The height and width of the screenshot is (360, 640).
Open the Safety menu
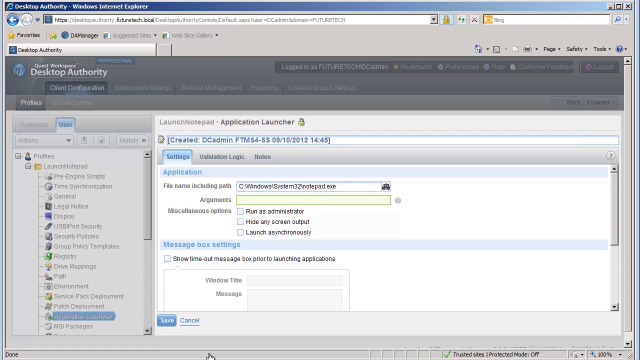click(577, 49)
